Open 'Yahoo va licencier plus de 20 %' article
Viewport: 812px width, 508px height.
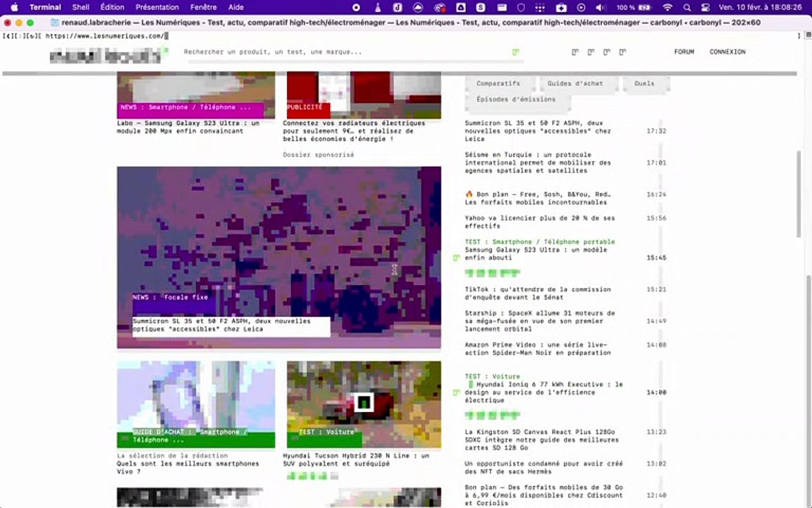coord(540,222)
